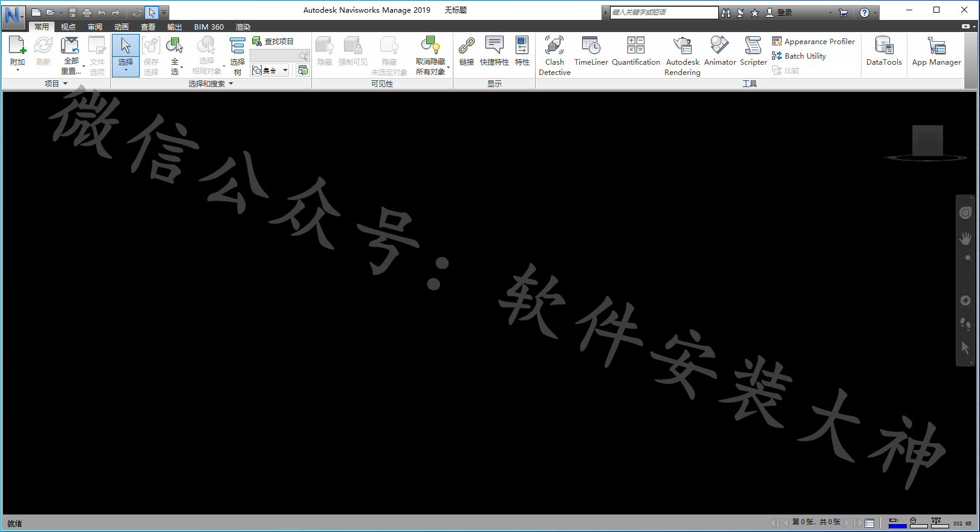Image resolution: width=980 pixels, height=532 pixels.
Task: Select the arrow Select tool on navigation bar
Action: pos(965,348)
